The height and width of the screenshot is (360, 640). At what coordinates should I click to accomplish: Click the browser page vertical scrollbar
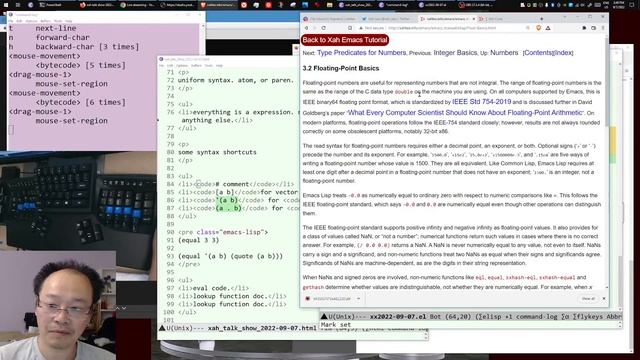click(x=607, y=163)
